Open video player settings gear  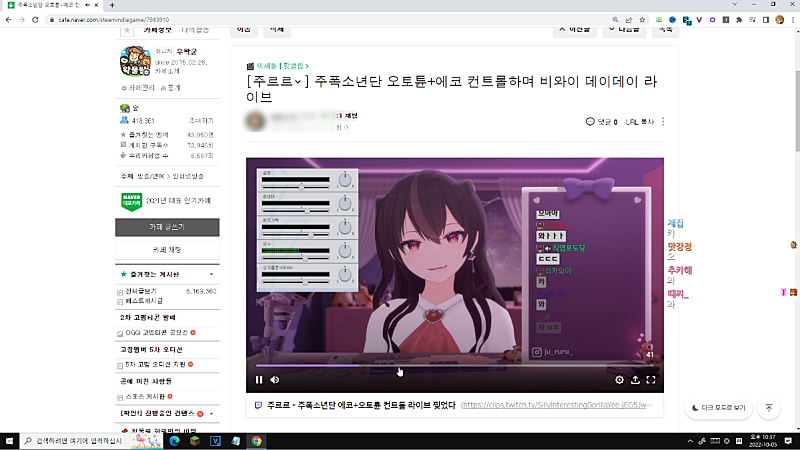(x=619, y=380)
